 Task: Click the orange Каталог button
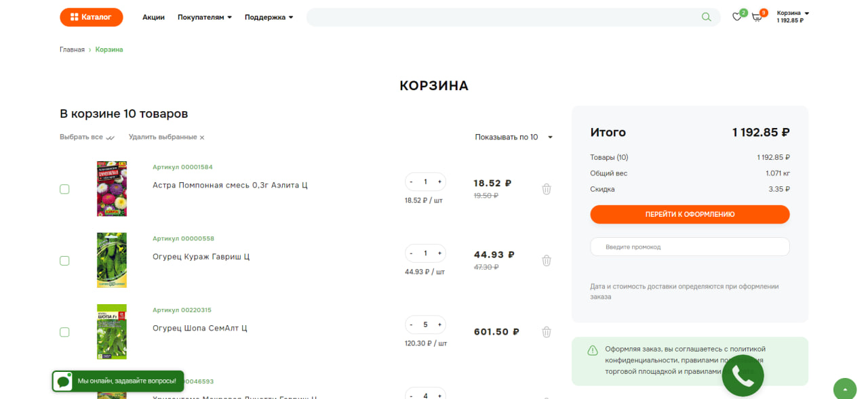pyautogui.click(x=92, y=17)
